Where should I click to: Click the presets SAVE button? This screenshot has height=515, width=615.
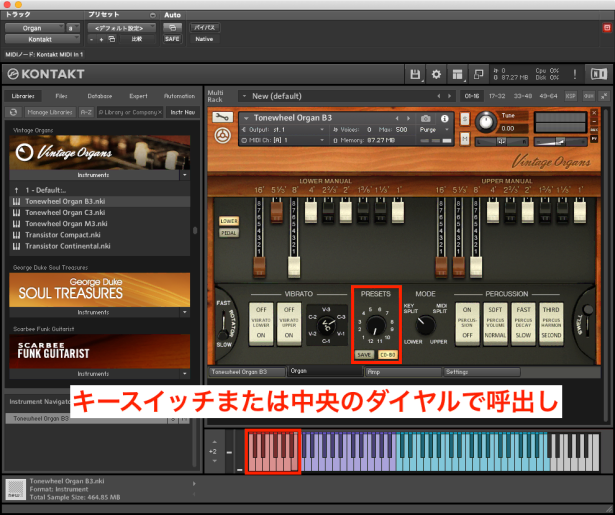tap(364, 355)
